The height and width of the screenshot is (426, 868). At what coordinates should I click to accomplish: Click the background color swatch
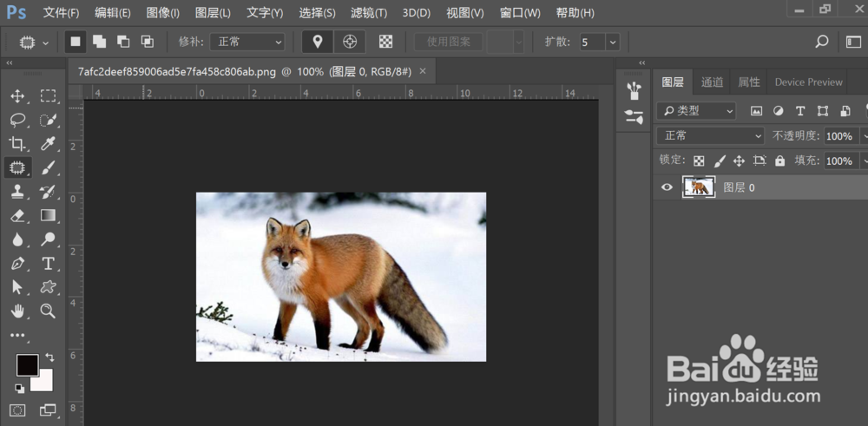(x=44, y=383)
